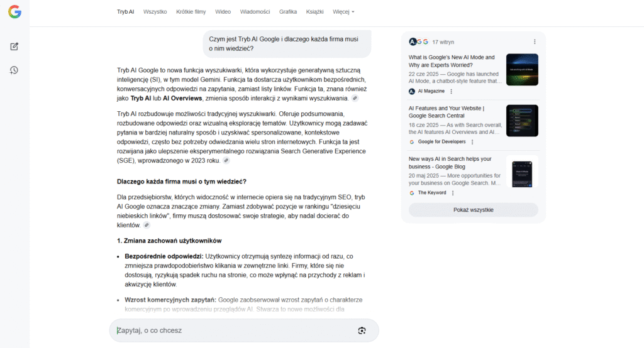644x348 pixels.
Task: Click the Google logo icon
Action: [14, 12]
